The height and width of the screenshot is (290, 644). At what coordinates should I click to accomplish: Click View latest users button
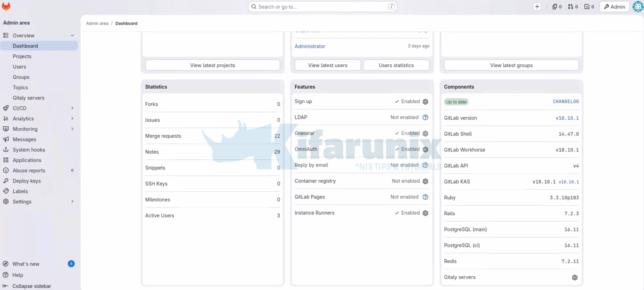(328, 65)
